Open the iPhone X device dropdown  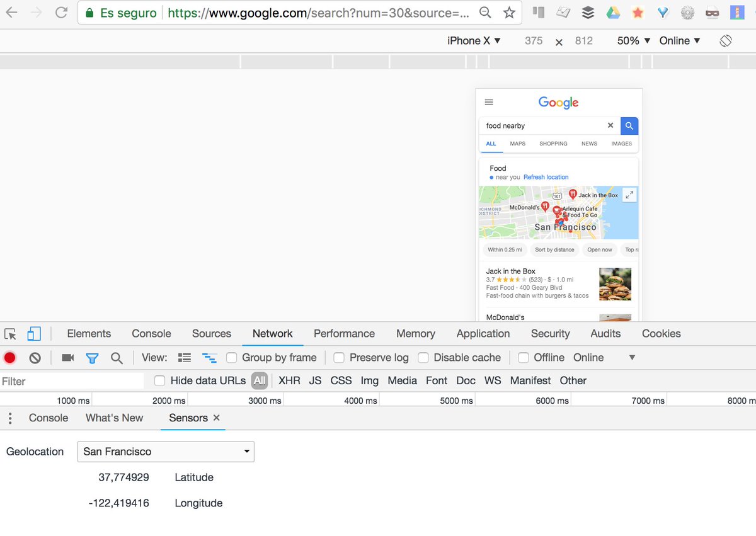tap(474, 40)
